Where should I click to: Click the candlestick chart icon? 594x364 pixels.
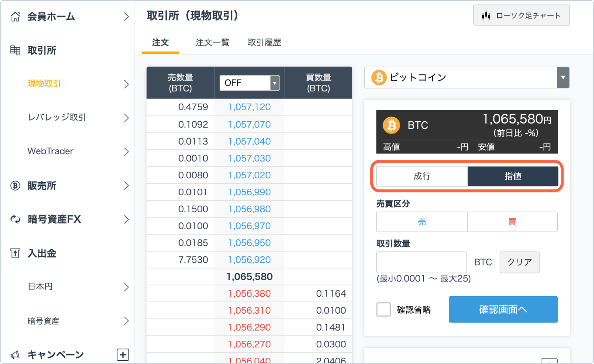point(486,16)
